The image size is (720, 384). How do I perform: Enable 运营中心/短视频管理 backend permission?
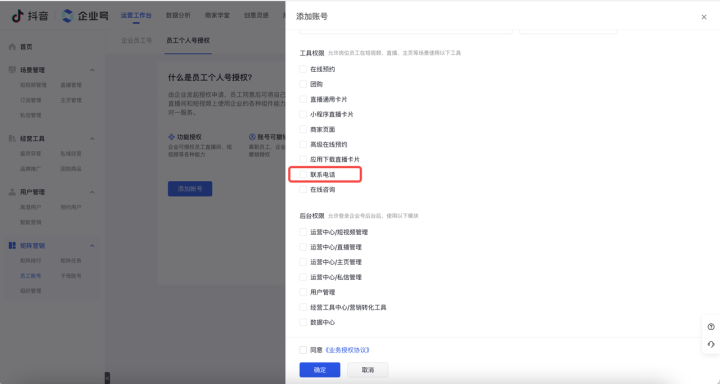coord(303,232)
